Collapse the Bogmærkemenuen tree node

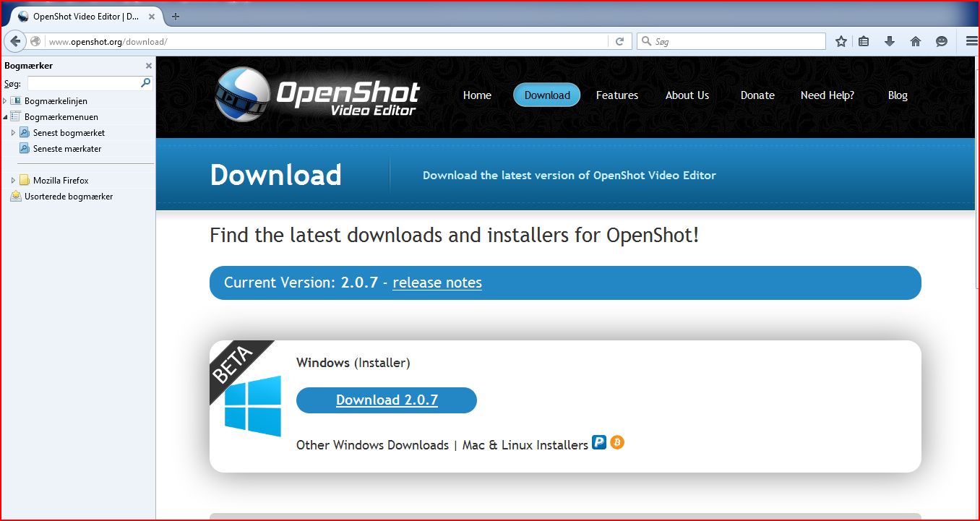5,116
